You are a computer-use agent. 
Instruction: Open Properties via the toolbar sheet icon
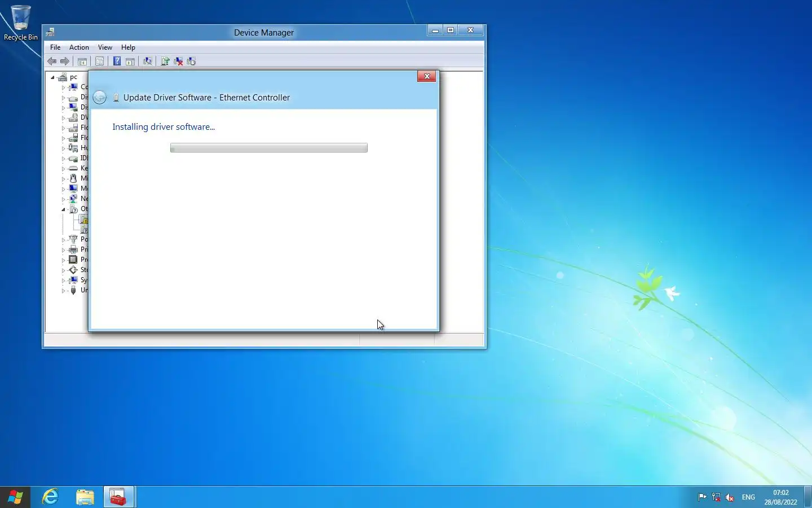[100, 62]
